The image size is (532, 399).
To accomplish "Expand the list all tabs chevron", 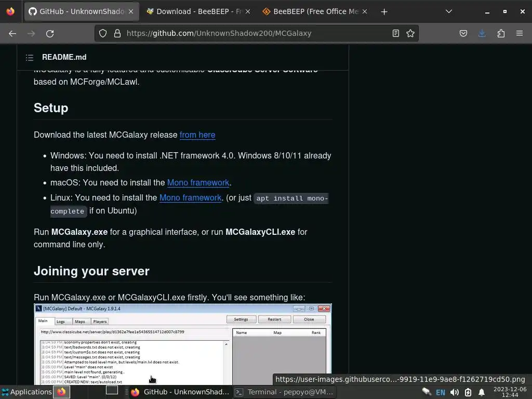I will 449,11.
